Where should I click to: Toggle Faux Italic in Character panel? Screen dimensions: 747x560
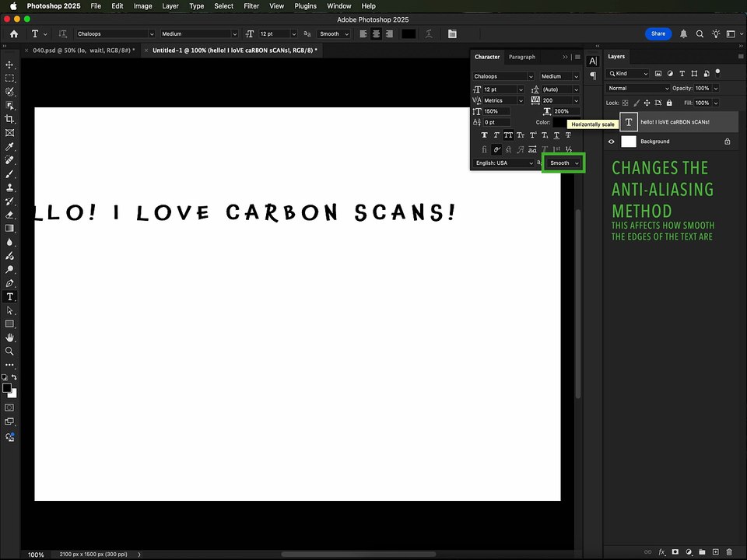point(496,135)
